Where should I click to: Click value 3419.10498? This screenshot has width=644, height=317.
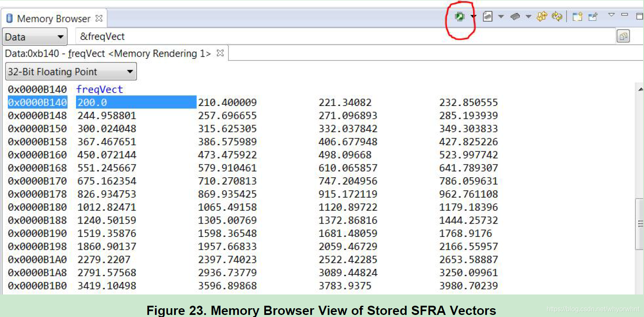[107, 286]
